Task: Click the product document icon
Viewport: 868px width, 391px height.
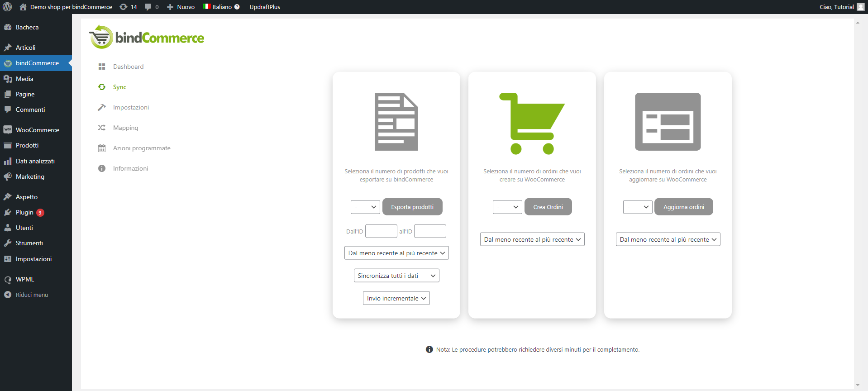Action: click(x=396, y=122)
